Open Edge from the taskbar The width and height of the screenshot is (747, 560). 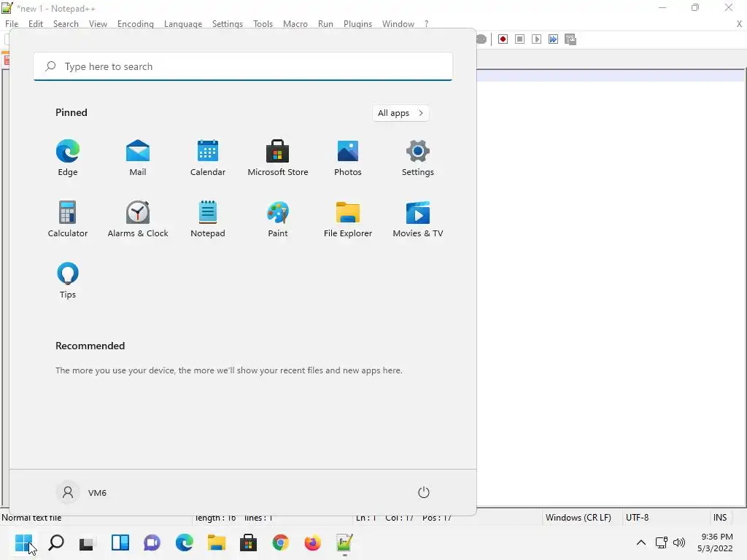pos(185,542)
